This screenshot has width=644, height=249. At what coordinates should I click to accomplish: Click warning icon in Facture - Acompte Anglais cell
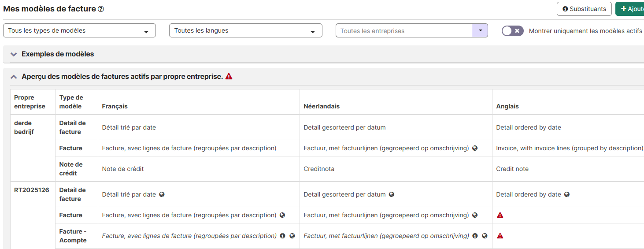500,236
